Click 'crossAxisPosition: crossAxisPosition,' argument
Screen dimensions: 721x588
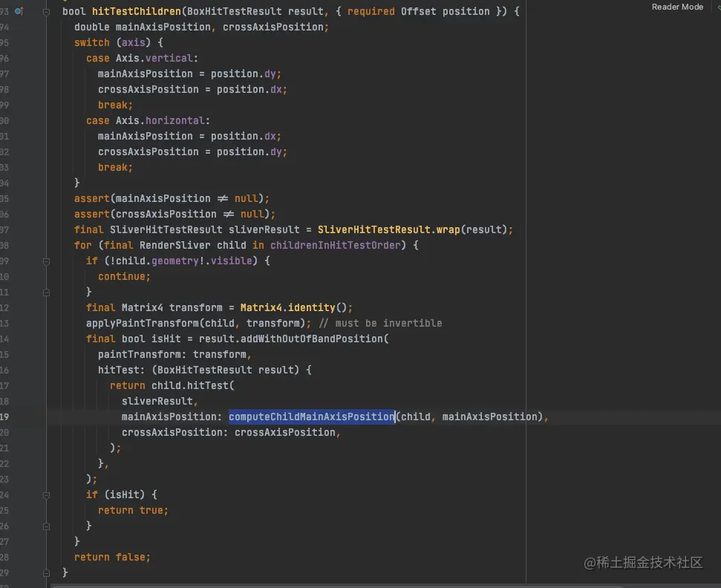pos(231,433)
